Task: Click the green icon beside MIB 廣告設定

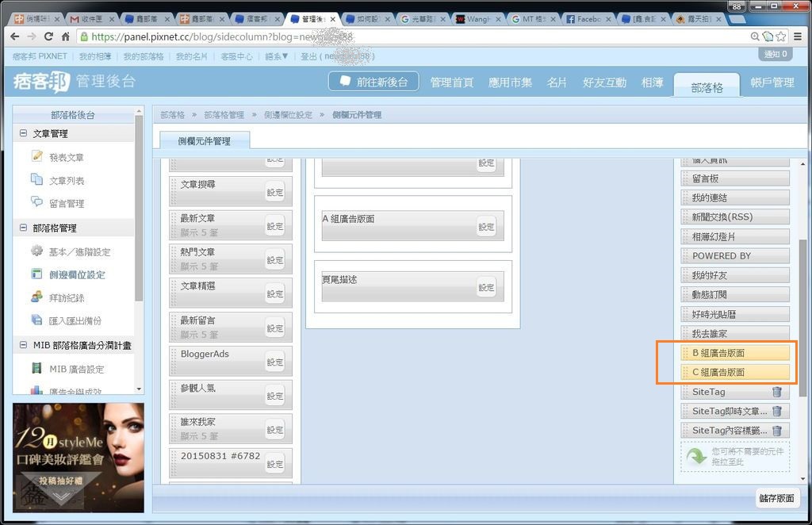Action: 36,368
